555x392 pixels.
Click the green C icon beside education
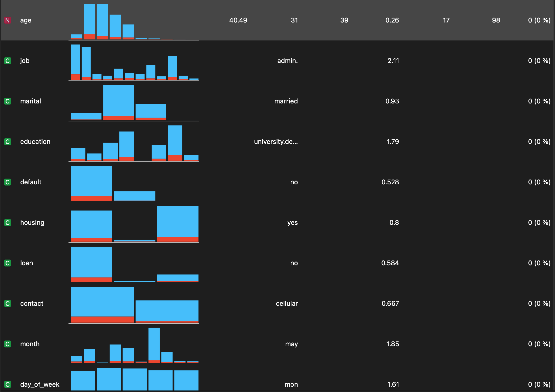pyautogui.click(x=8, y=142)
